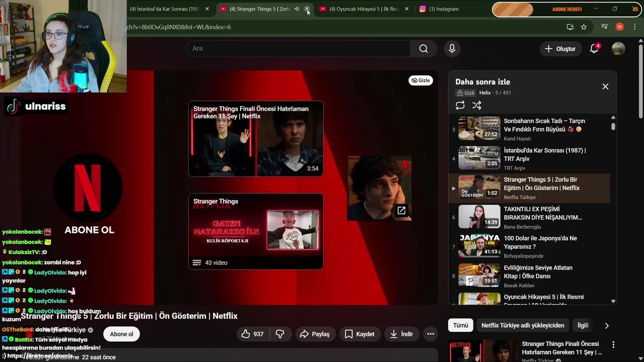Screen dimensions: 644x362
Task: Open Stranger Things 43 video playlist card
Action: pyautogui.click(x=256, y=231)
